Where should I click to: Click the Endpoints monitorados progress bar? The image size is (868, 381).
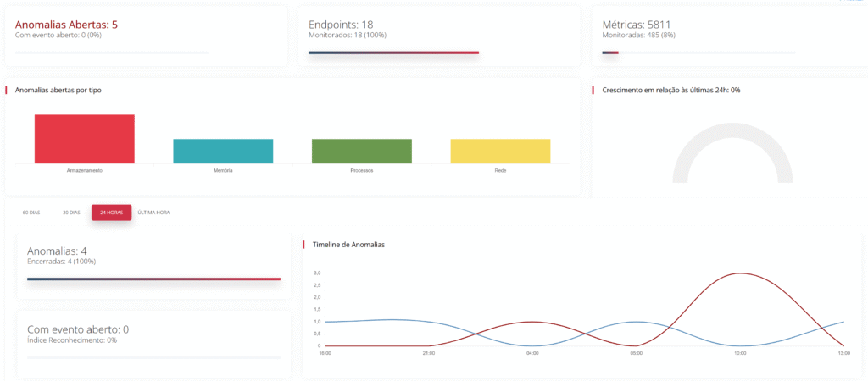click(393, 52)
